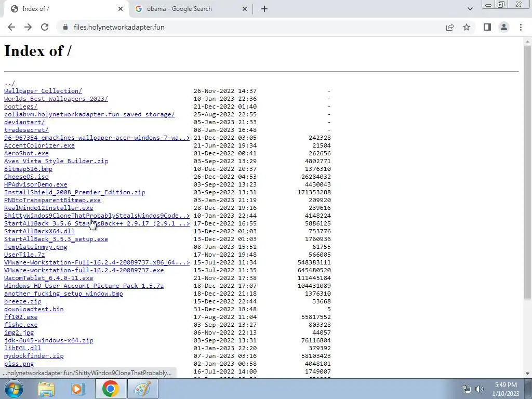Image resolution: width=532 pixels, height=399 pixels.
Task: Launch Windows Media Player from the taskbar
Action: (78, 389)
